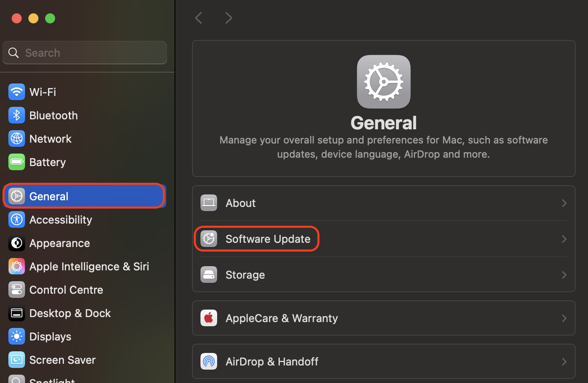Click the Battery icon in the sidebar
Viewport: 588px width, 383px height.
[x=17, y=162]
